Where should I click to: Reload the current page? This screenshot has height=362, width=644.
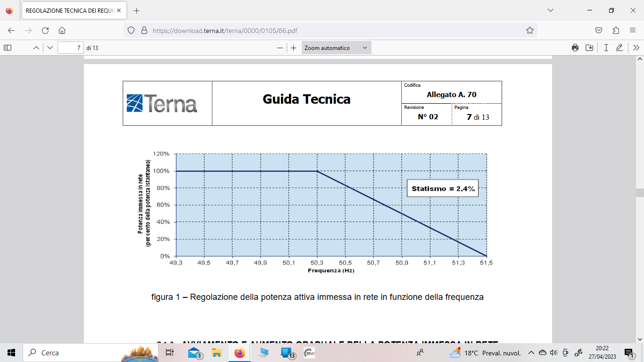(45, 30)
